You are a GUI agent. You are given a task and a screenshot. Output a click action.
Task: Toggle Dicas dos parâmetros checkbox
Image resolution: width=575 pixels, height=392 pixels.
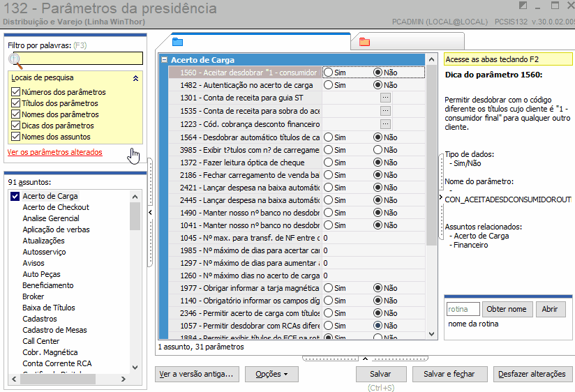tap(15, 126)
